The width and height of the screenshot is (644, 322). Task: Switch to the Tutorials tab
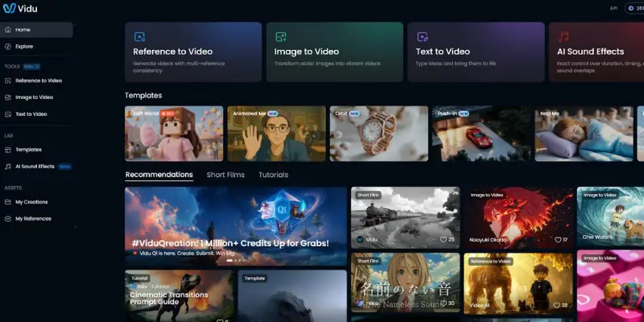point(273,175)
